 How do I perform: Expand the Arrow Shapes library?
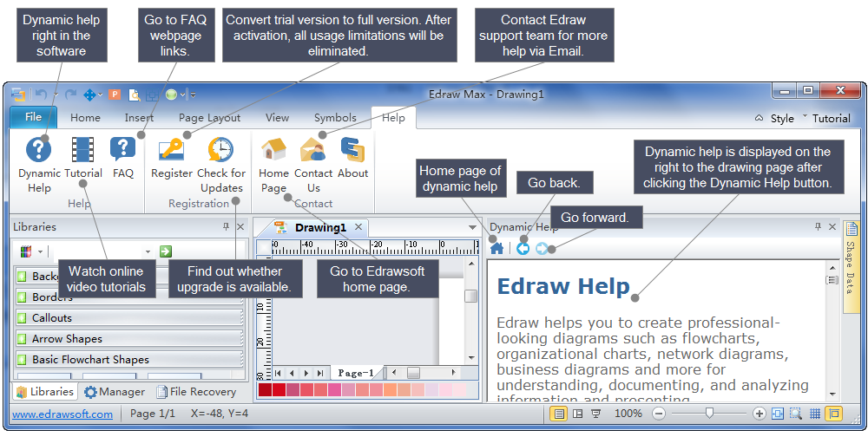click(x=129, y=338)
